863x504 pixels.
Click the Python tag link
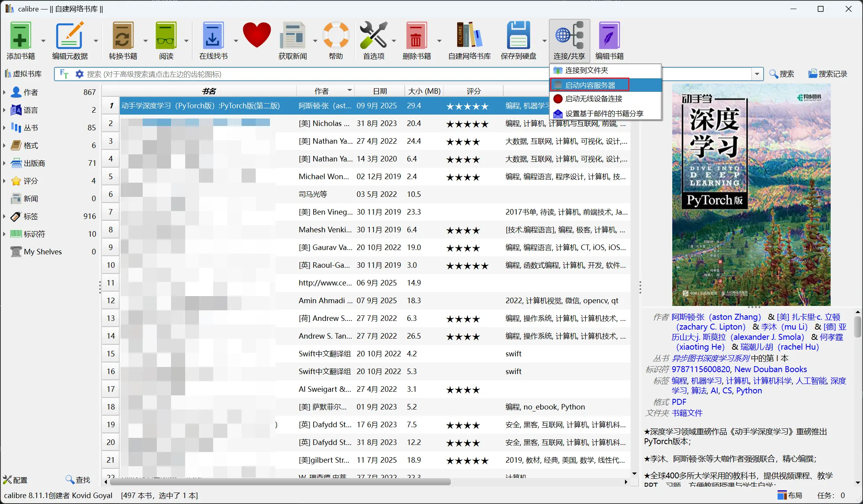coord(749,391)
